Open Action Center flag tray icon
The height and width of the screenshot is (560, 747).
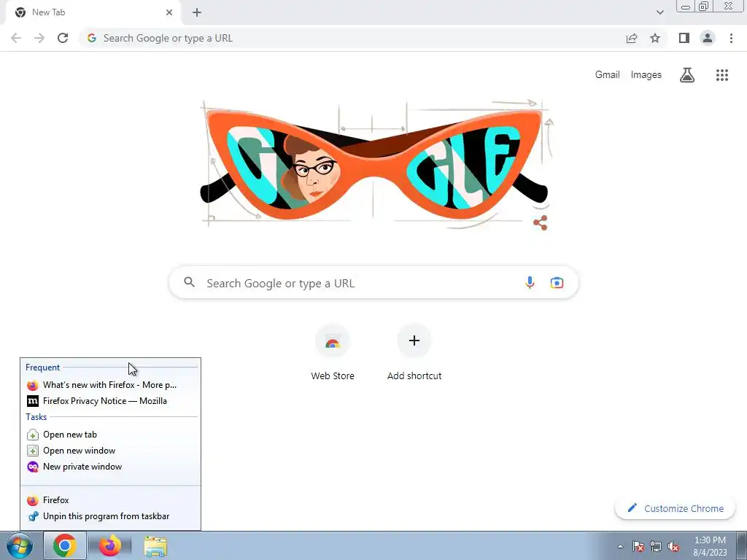pyautogui.click(x=638, y=546)
